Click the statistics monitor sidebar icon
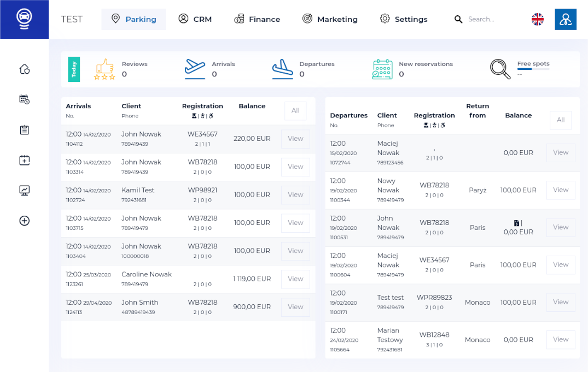 [24, 191]
